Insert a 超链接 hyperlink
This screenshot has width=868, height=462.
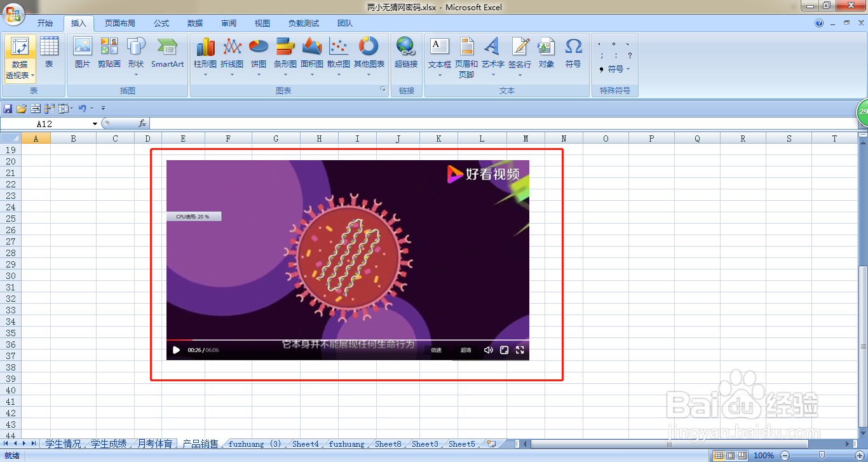point(406,53)
